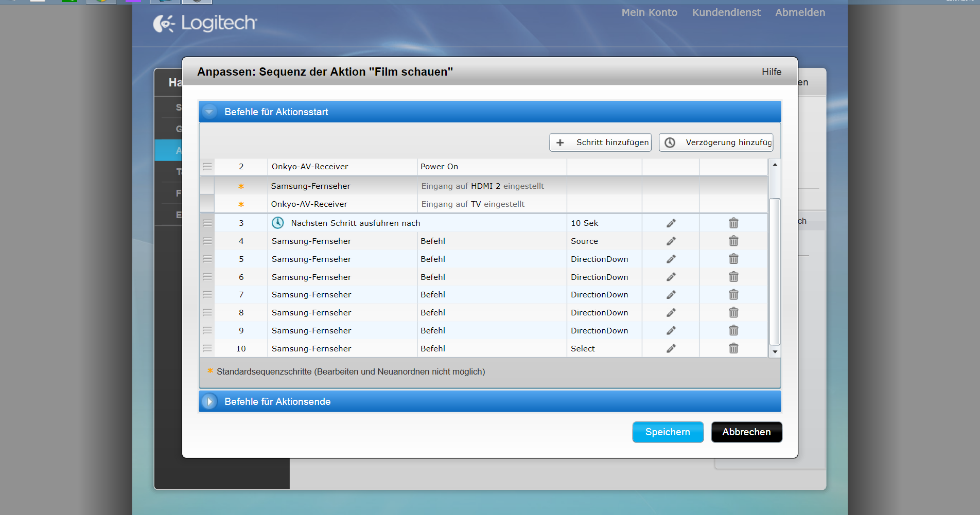Screen dimensions: 980x515
Task: Edit the Select command in step 10
Action: (671, 348)
